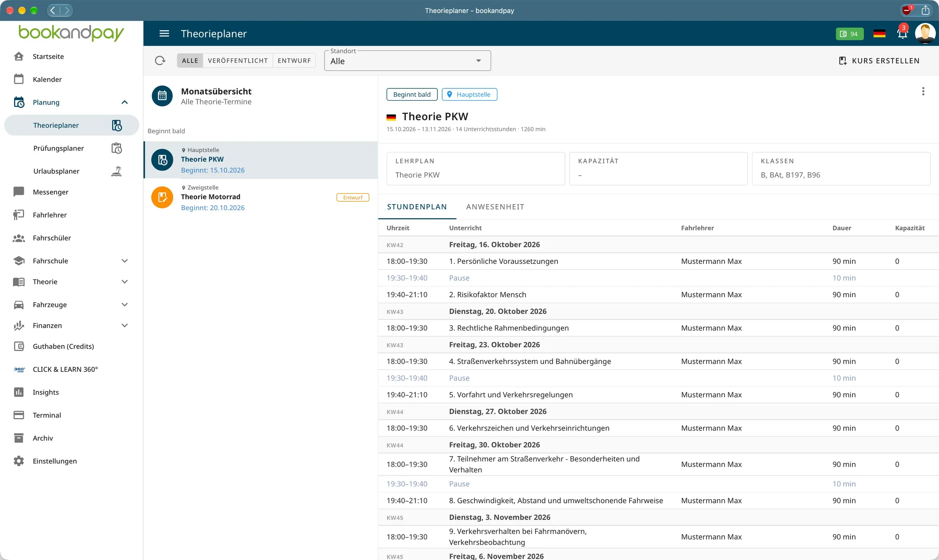Click the Einstellungen gear icon

pos(19,461)
